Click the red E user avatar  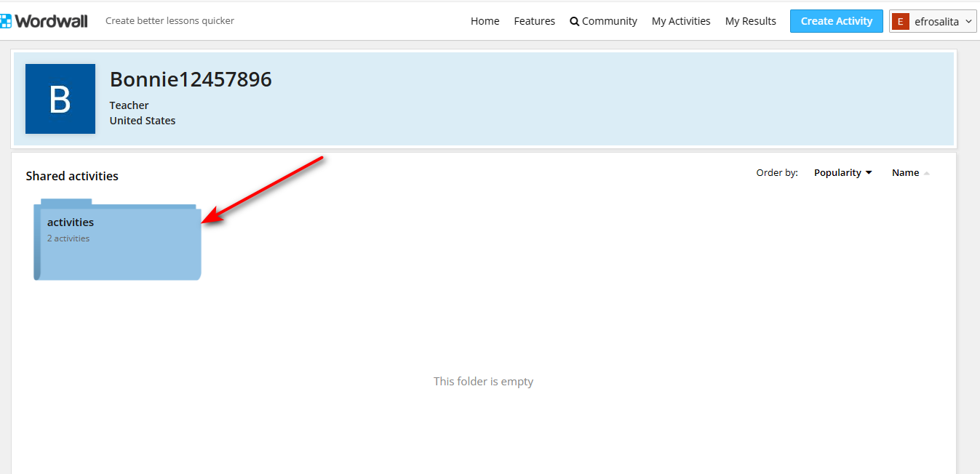pyautogui.click(x=900, y=22)
